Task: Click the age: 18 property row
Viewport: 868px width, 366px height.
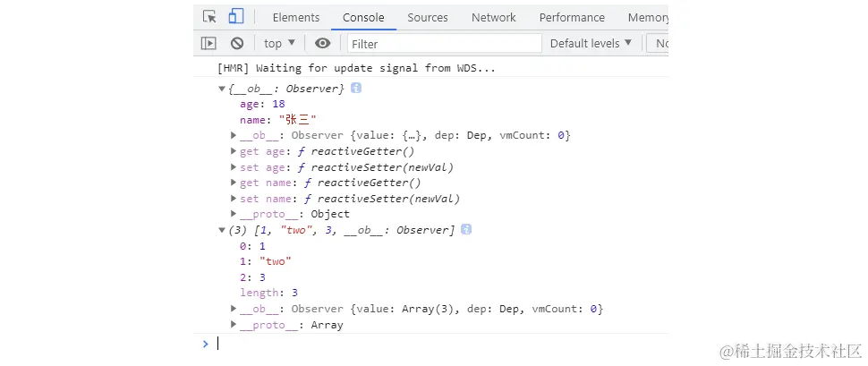Action: (262, 104)
